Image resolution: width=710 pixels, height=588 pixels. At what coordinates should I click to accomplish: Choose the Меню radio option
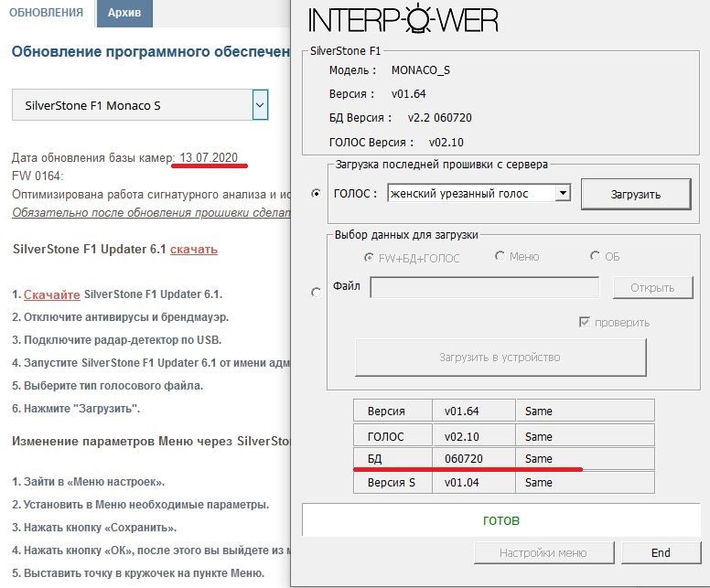(x=500, y=257)
